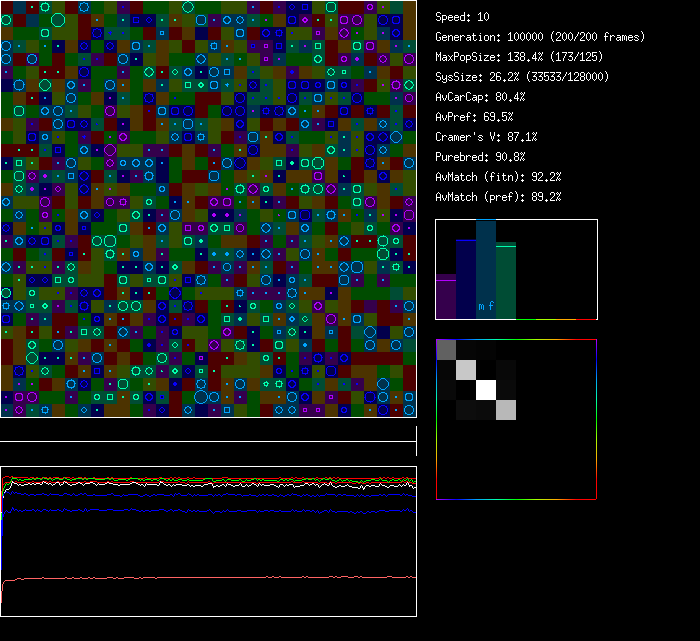Select the Generation counter text
700x641 pixels.
coord(540,37)
